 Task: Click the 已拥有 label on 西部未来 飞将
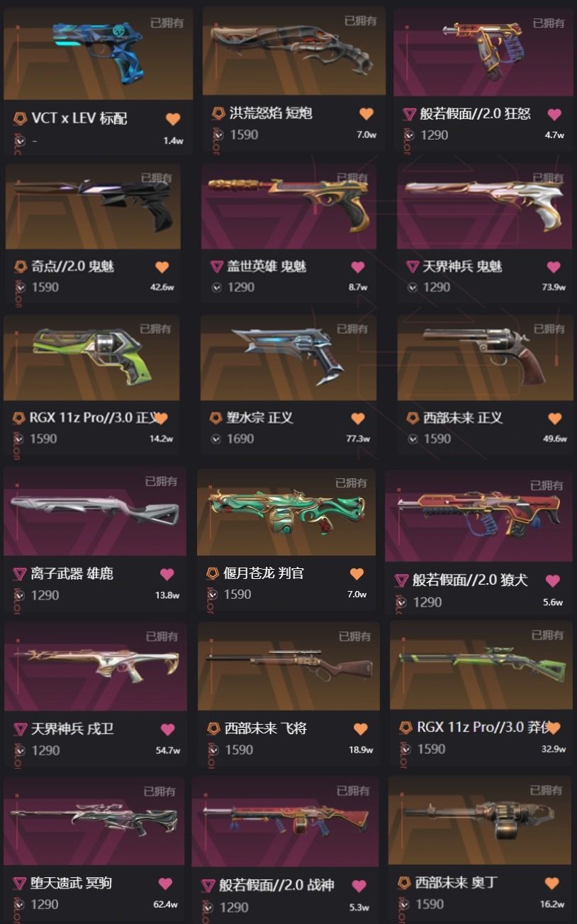pos(354,636)
